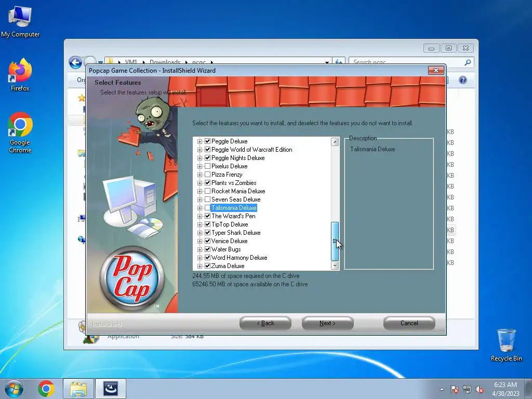Expand the Peggle World of Warcraft Edition node

199,150
